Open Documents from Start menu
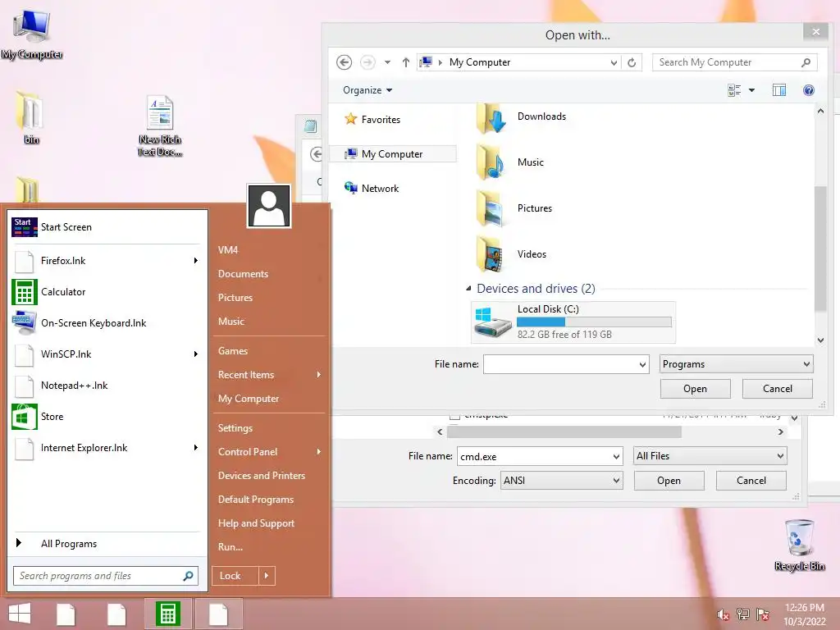The width and height of the screenshot is (840, 630). click(243, 274)
